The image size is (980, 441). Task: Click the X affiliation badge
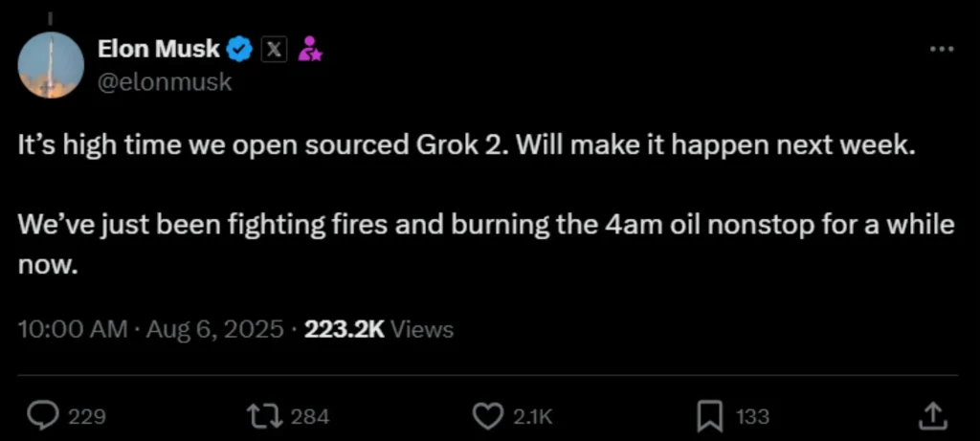274,50
